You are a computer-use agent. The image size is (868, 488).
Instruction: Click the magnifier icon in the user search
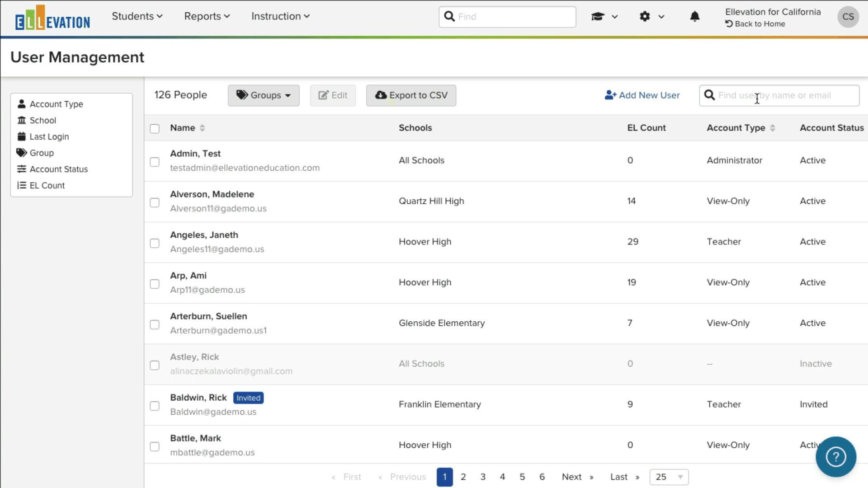tap(710, 95)
